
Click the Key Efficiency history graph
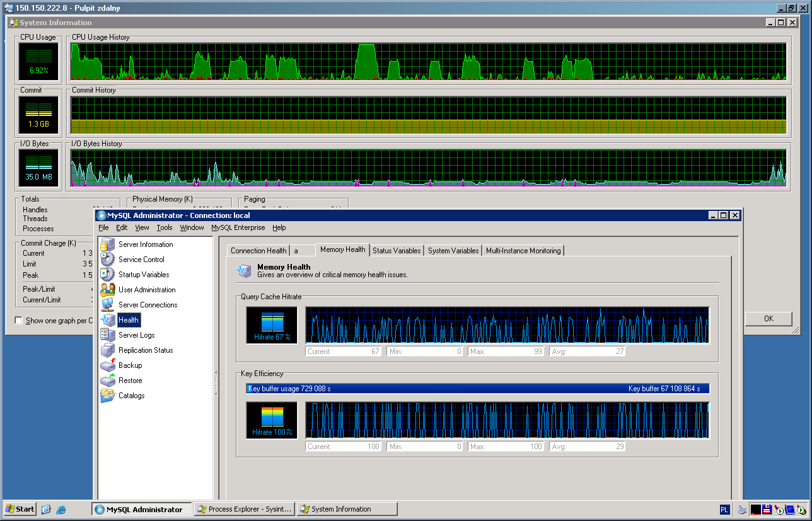(x=507, y=420)
